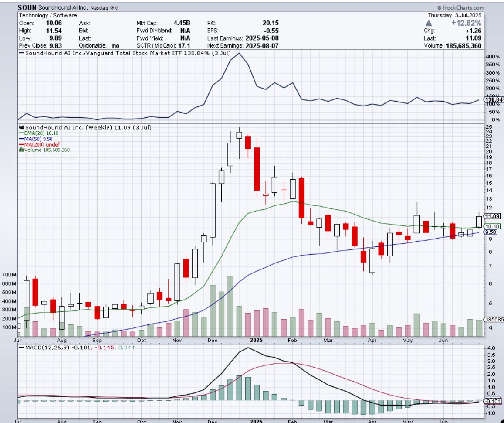Click the 11.09 price tag on the price axis

[x=492, y=216]
